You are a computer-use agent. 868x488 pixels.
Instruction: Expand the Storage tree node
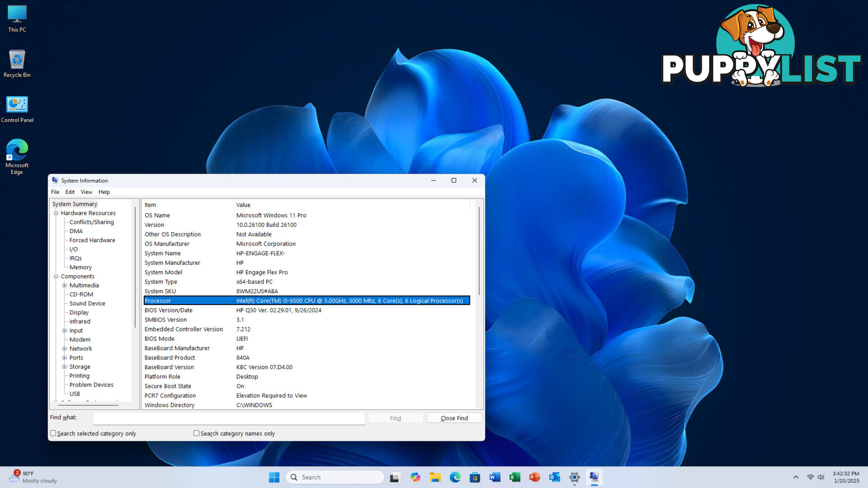64,367
